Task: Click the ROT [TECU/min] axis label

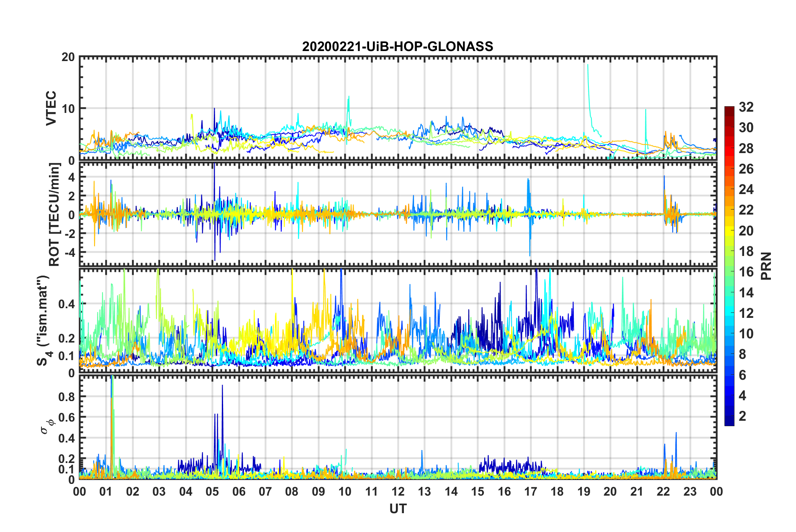Action: (x=54, y=215)
